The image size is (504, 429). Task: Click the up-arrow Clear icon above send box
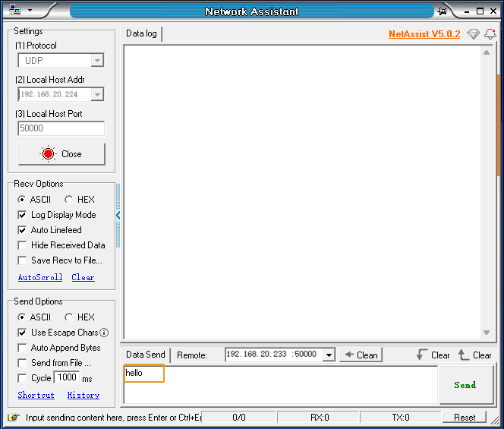464,355
